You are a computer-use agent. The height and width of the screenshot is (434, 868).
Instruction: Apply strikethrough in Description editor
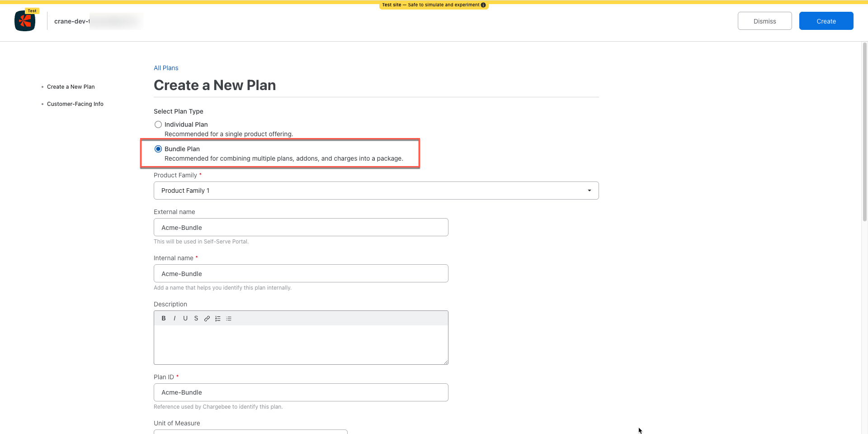(x=196, y=319)
